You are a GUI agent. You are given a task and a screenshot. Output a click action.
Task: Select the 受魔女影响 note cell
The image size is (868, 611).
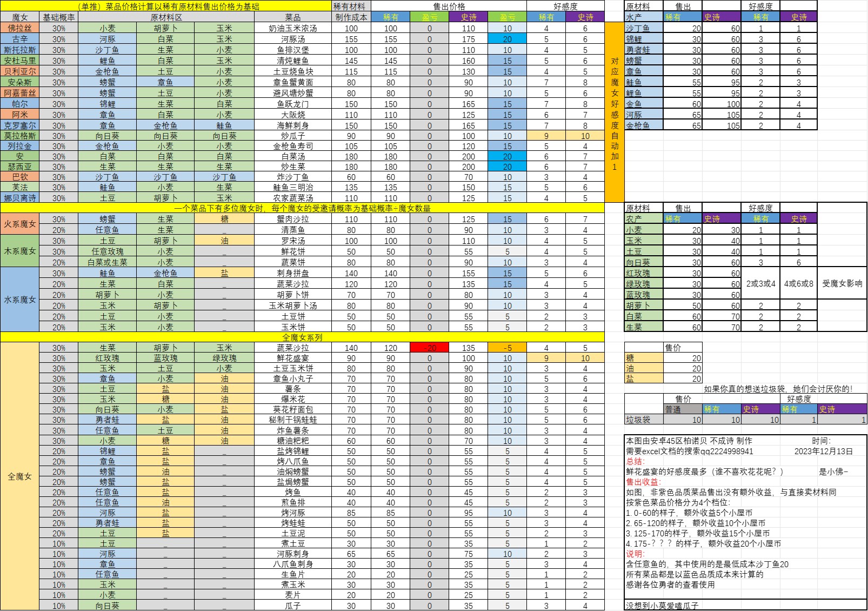click(x=842, y=284)
